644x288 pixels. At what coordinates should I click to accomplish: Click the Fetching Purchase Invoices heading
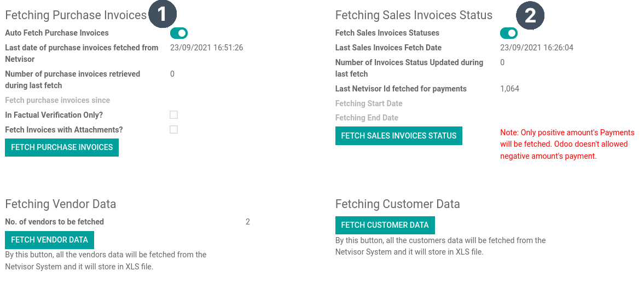click(x=76, y=15)
